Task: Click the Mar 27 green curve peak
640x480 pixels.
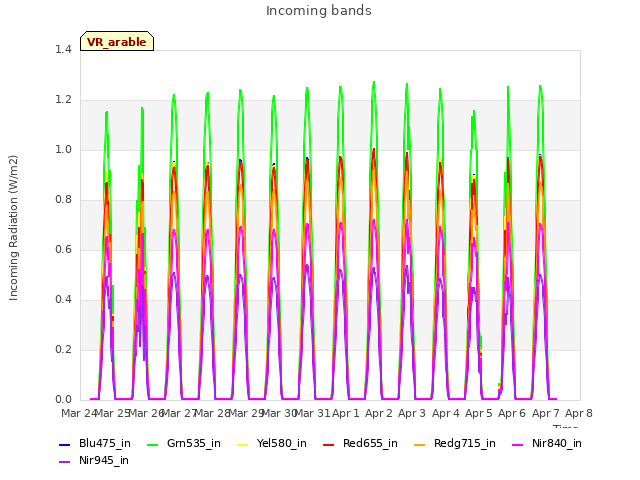Action: coord(174,95)
